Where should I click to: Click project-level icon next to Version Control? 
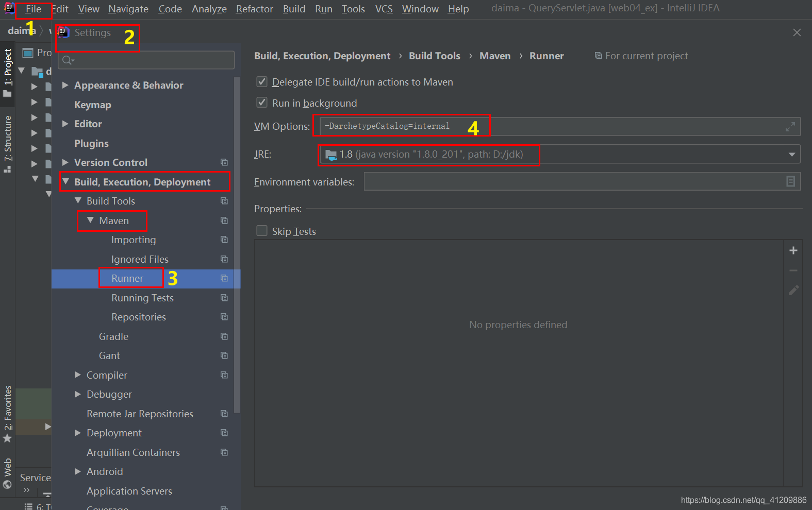[x=224, y=162]
